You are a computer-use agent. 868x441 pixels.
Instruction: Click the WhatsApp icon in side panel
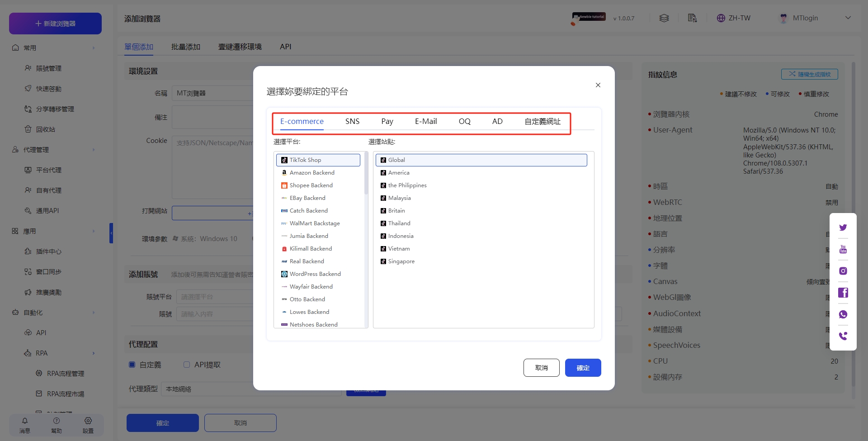(843, 314)
